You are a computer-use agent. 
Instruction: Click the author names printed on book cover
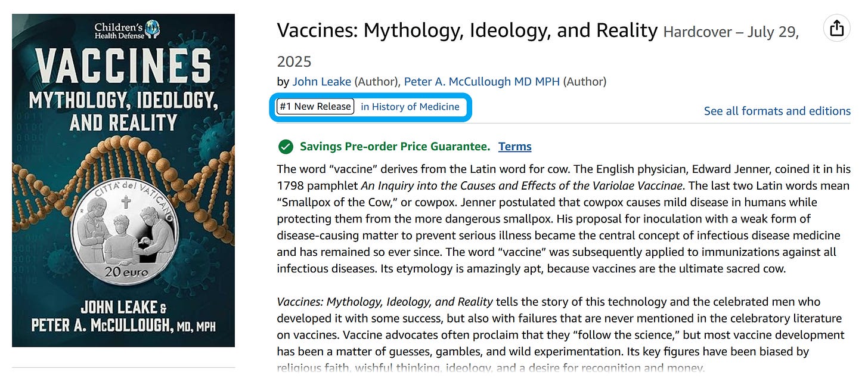(x=123, y=316)
